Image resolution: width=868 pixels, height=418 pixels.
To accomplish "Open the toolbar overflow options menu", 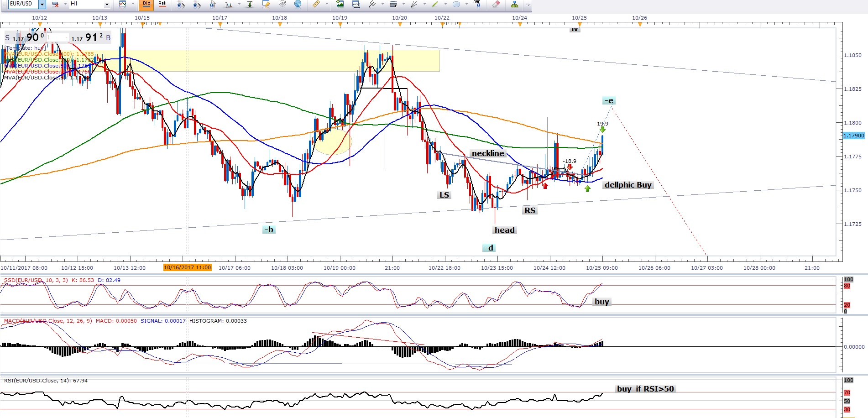I will pyautogui.click(x=528, y=4).
